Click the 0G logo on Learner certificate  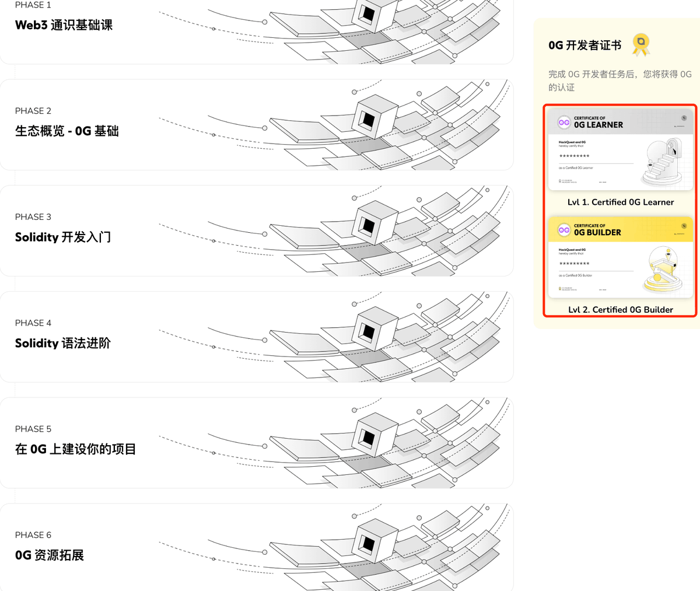[x=564, y=123]
